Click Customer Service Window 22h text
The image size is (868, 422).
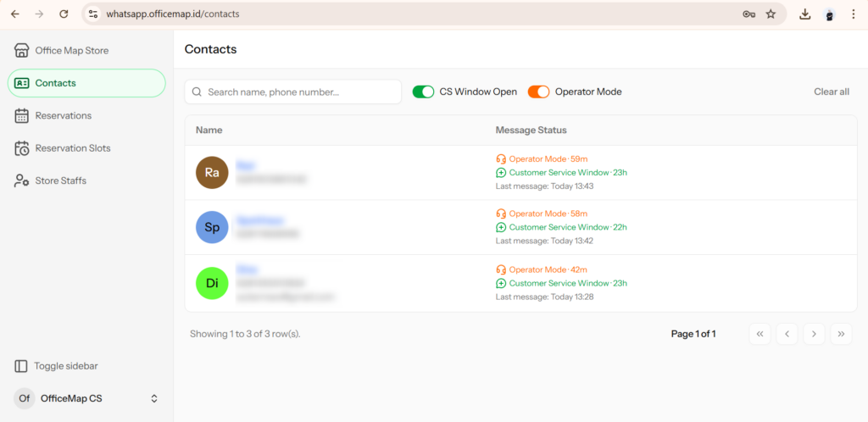[x=568, y=227]
